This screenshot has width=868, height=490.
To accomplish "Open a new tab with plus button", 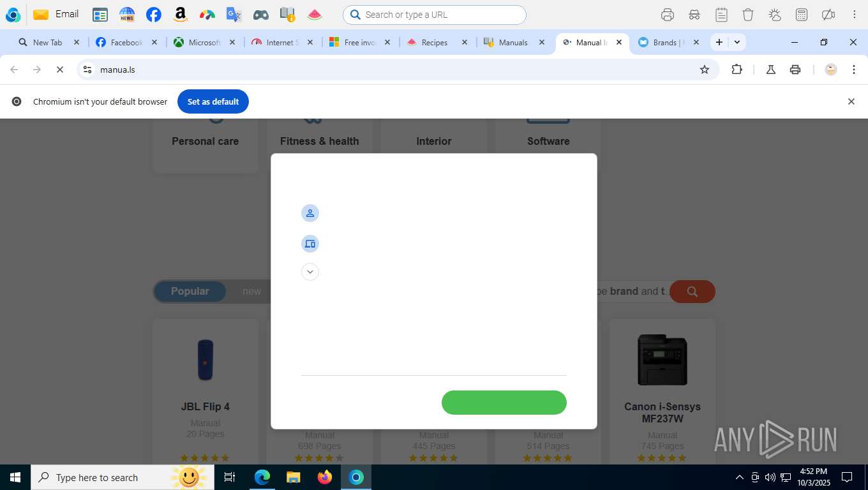I will (x=719, y=42).
